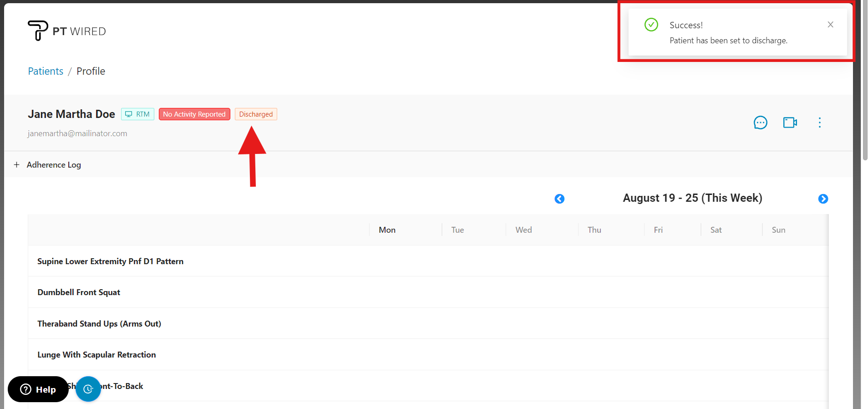Dismiss the Success notification
This screenshot has height=409, width=868.
(830, 25)
